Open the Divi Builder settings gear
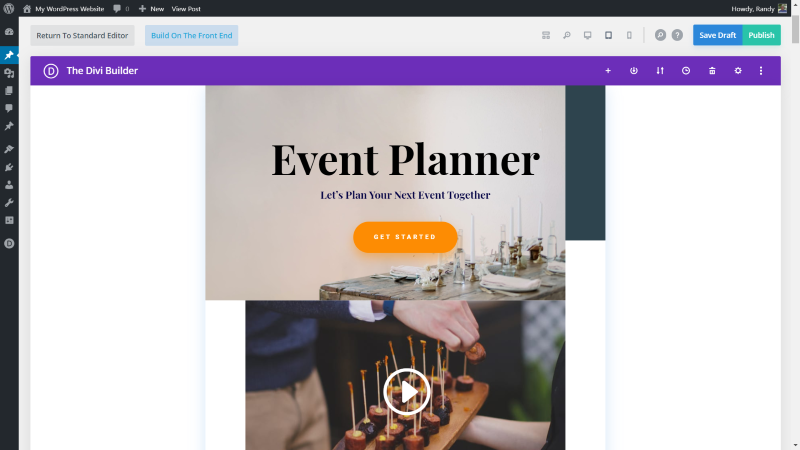 (x=738, y=71)
